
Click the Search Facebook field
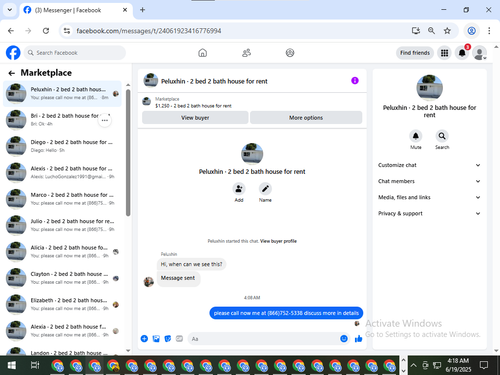(x=75, y=53)
